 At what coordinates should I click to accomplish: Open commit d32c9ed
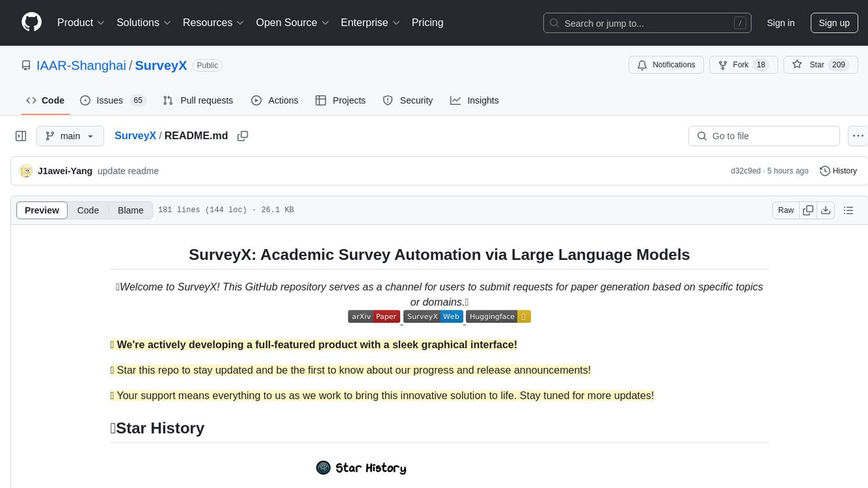point(745,171)
